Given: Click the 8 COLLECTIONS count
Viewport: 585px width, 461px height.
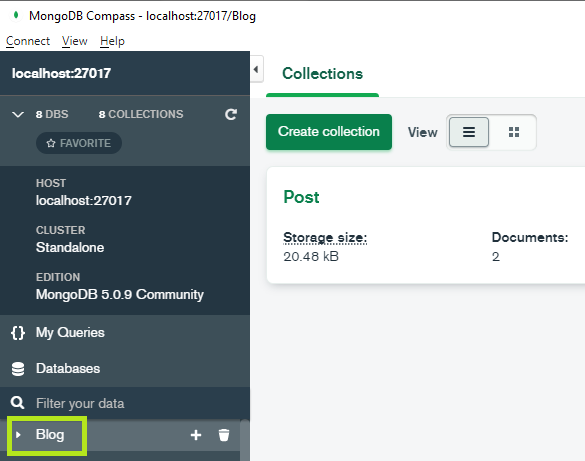Looking at the screenshot, I should tap(141, 114).
